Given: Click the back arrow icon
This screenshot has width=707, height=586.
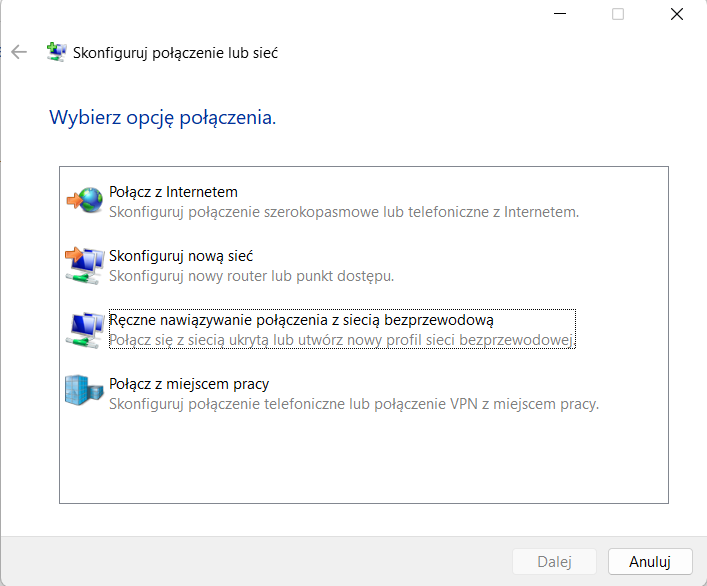Looking at the screenshot, I should point(19,52).
